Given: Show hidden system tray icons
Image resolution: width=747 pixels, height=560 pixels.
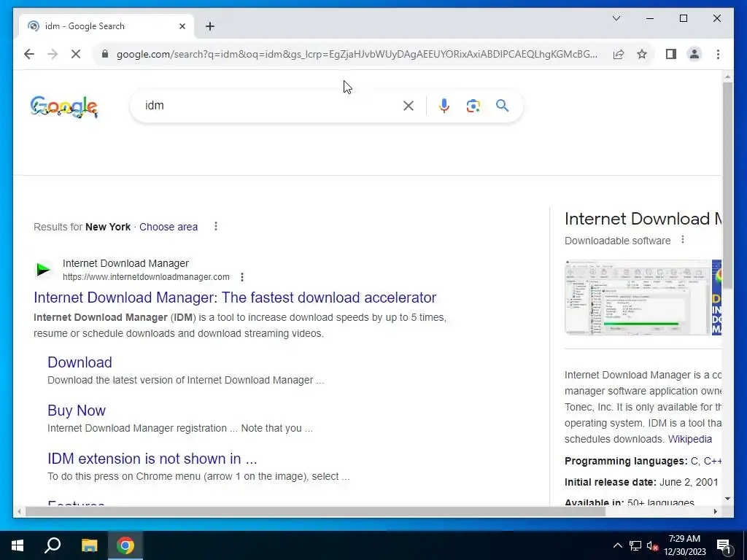Looking at the screenshot, I should tap(617, 545).
